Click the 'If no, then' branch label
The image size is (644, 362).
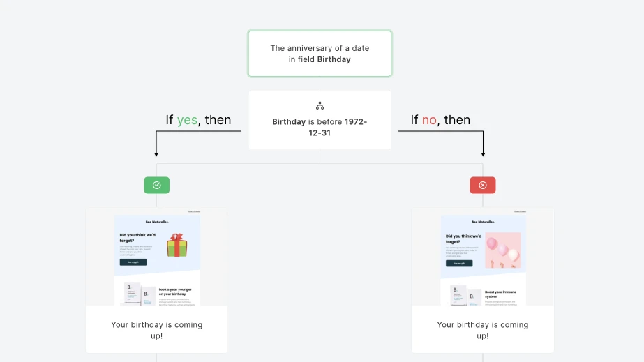click(440, 120)
